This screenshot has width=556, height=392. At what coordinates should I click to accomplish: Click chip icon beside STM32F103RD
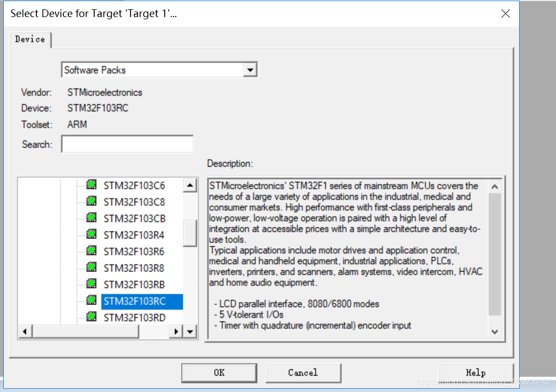point(91,317)
